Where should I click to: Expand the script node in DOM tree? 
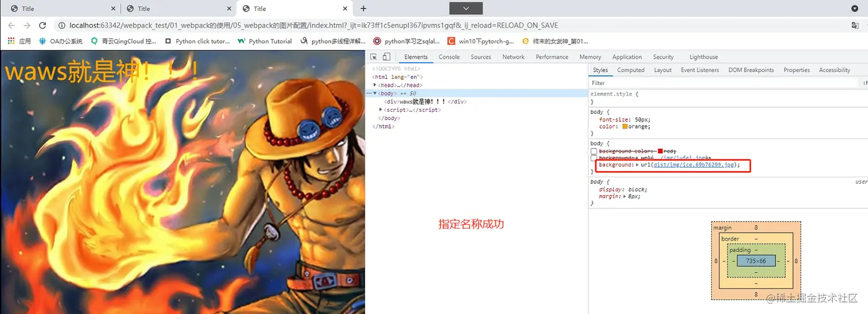pos(381,110)
